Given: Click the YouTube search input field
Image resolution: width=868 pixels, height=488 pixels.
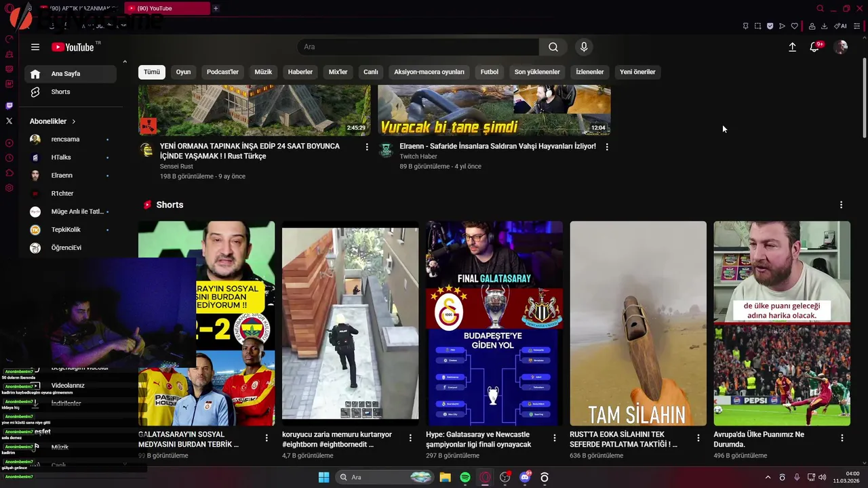Looking at the screenshot, I should click(x=418, y=47).
